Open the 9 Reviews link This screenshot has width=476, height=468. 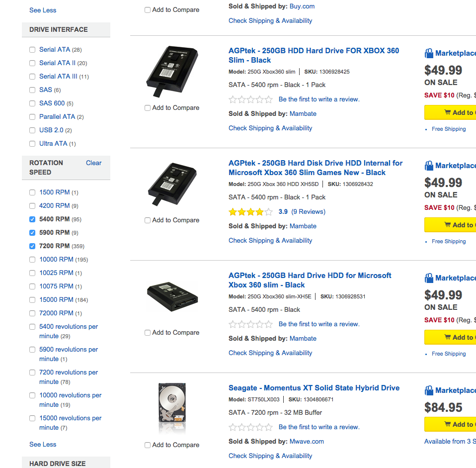308,212
